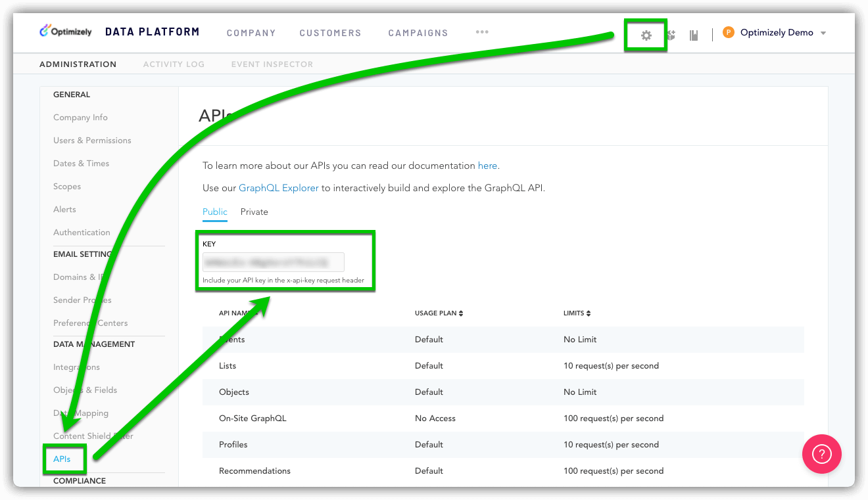
Task: Open the bookmarks icon beside account name
Action: [x=693, y=35]
